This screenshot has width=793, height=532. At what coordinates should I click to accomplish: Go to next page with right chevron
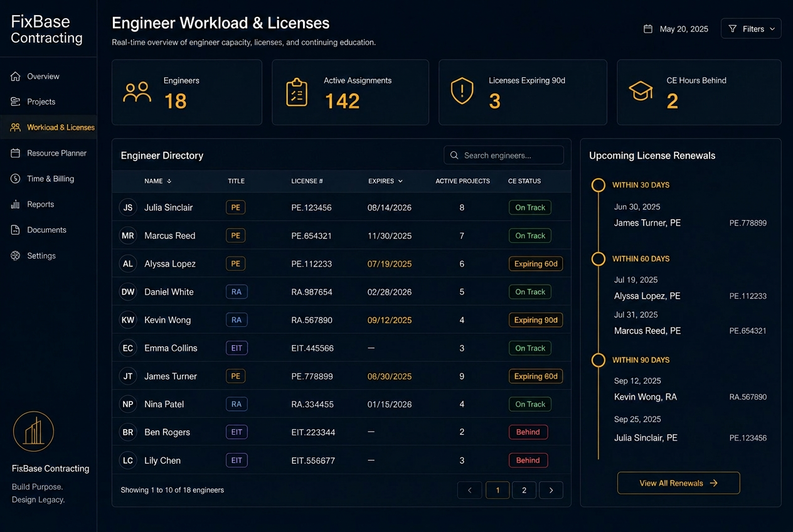pyautogui.click(x=551, y=491)
